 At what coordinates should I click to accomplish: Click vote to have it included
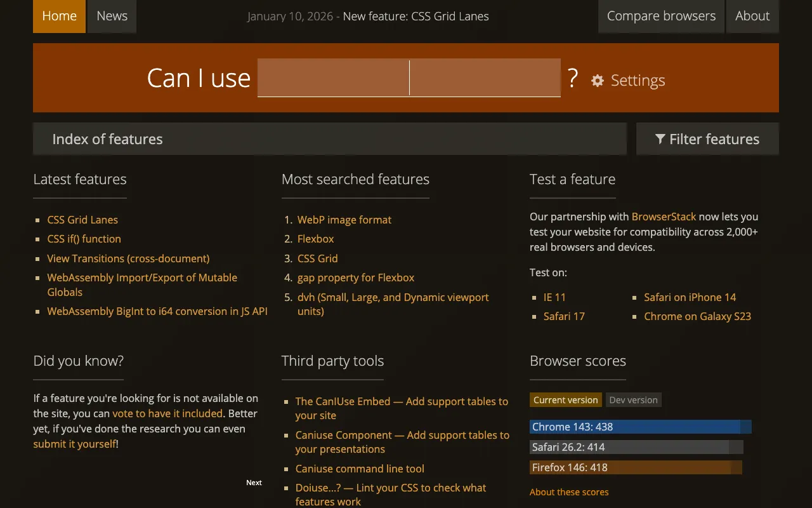click(167, 413)
